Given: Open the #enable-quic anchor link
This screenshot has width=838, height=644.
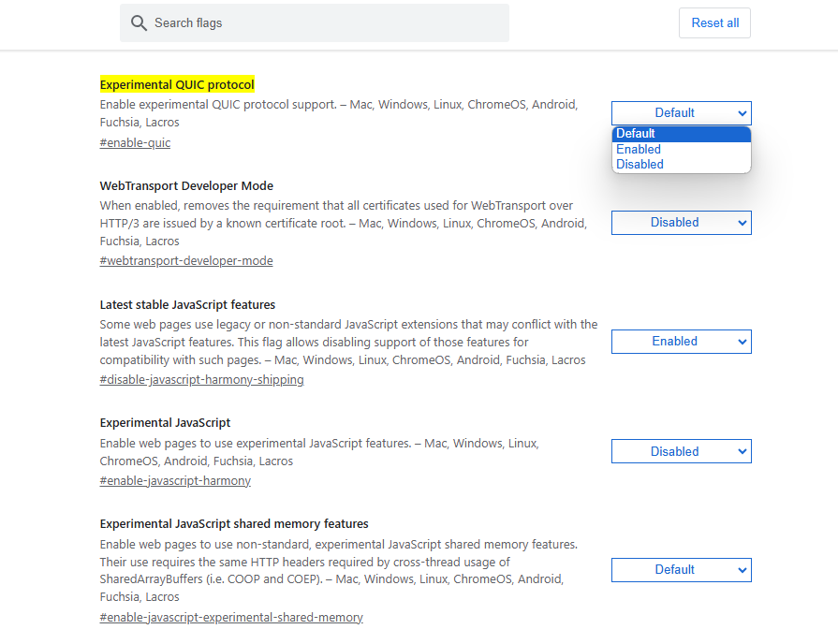Looking at the screenshot, I should coord(135,143).
